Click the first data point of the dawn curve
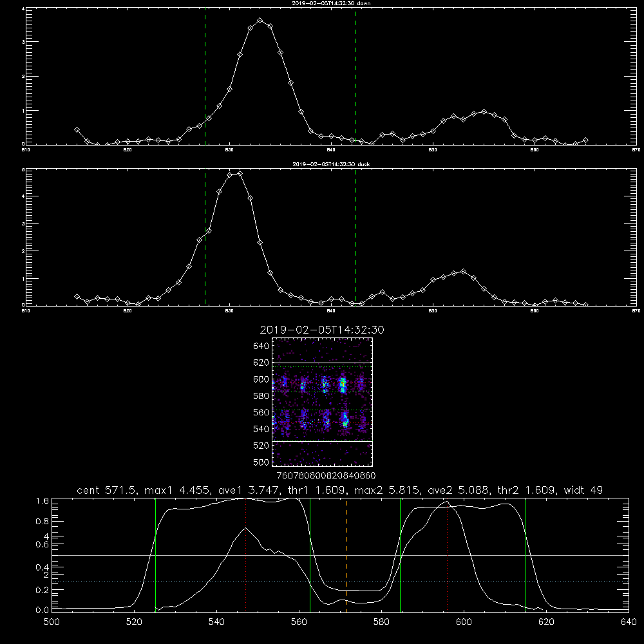The height and width of the screenshot is (644, 644). (77, 130)
